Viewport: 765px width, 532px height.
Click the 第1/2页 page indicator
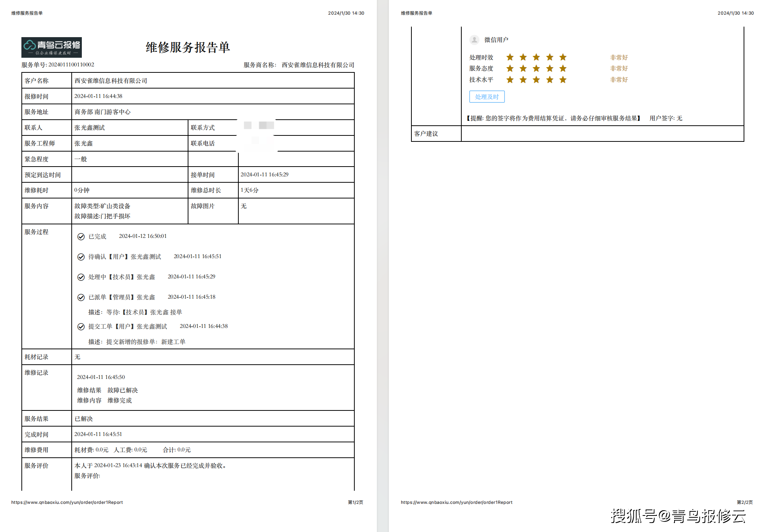click(355, 502)
